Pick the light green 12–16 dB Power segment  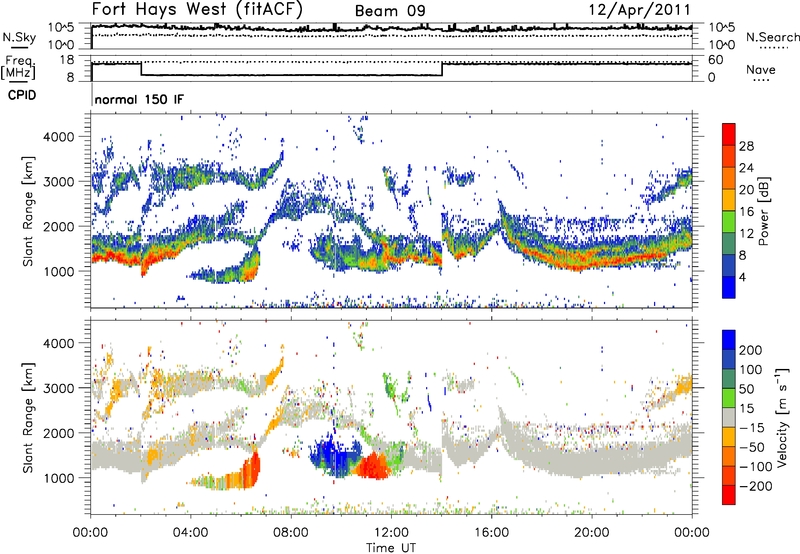[729, 222]
